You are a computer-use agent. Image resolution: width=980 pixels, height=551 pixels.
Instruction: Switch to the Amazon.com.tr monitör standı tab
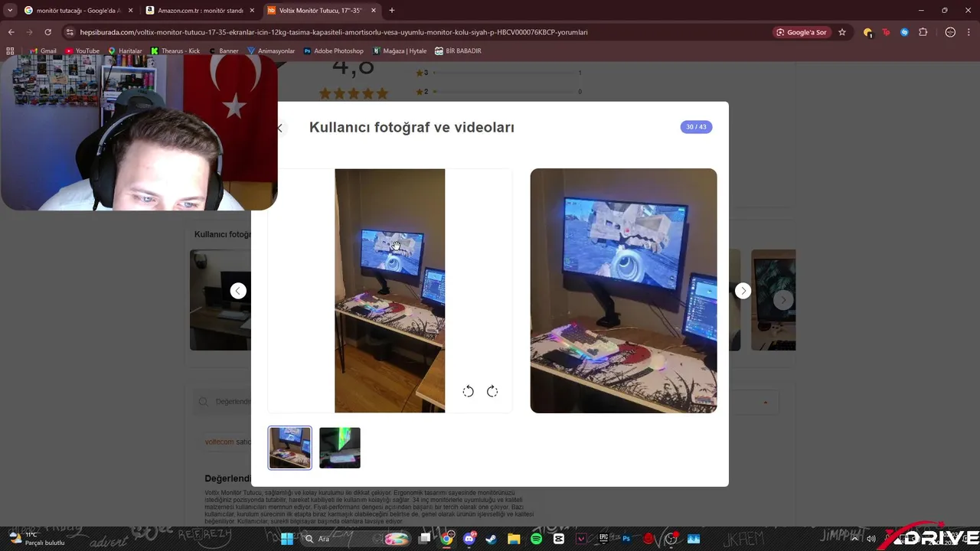pyautogui.click(x=200, y=11)
